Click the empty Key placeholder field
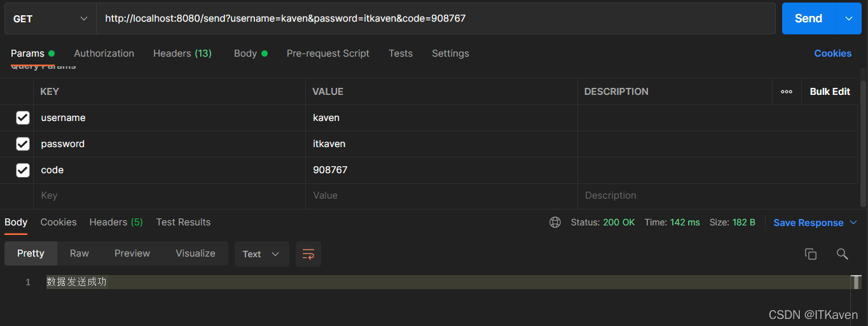This screenshot has width=868, height=326. click(169, 195)
